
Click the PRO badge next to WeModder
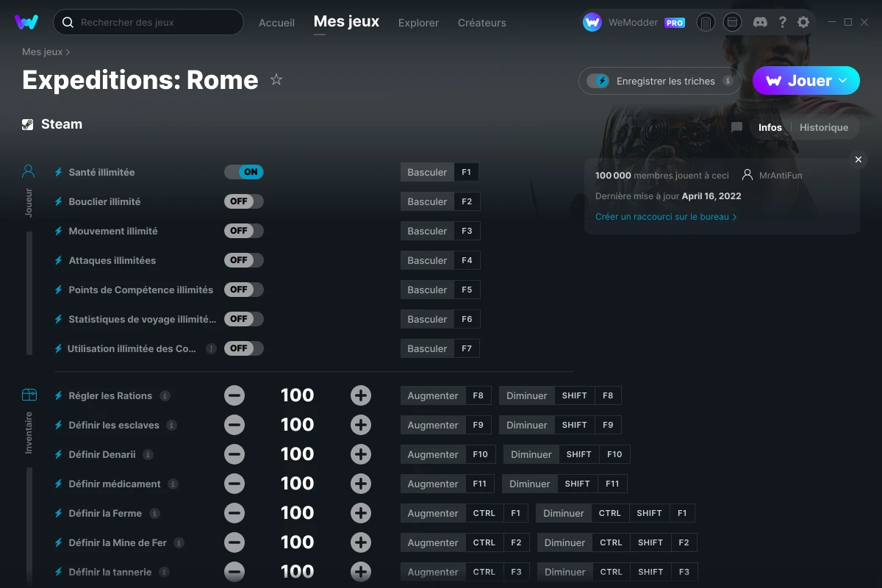(x=675, y=23)
